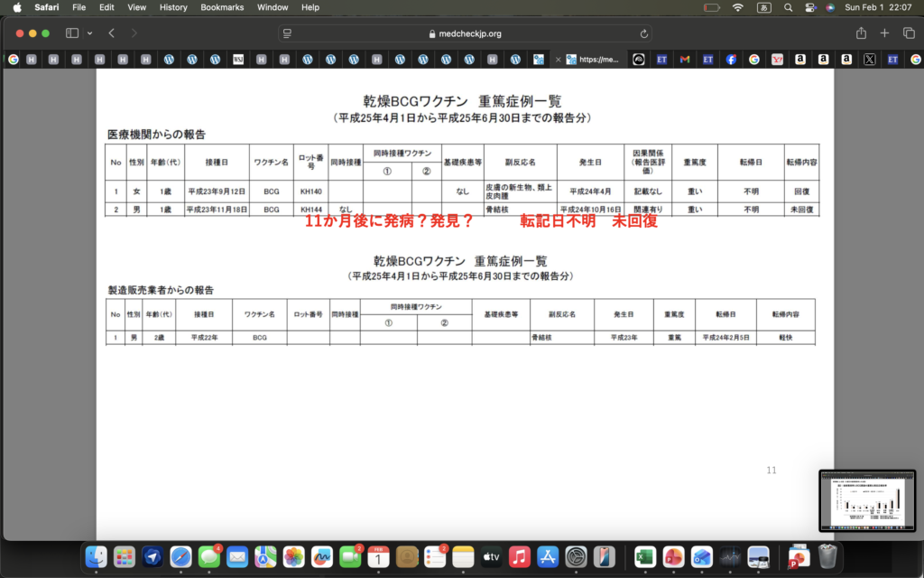Image resolution: width=924 pixels, height=578 pixels.
Task: Open the Share sheet in Safari toolbar
Action: click(861, 33)
